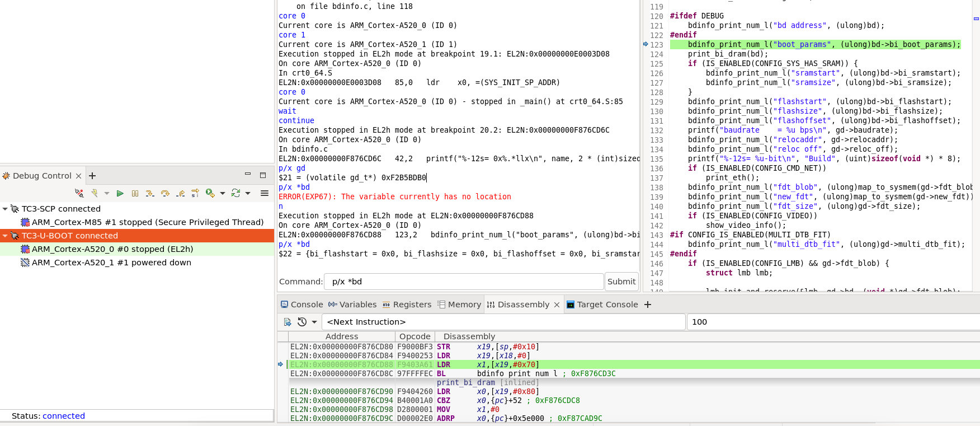Screen dimensions: 980x426
Task: Select ARM_Cortex-M85 #1 stopped core
Action: 148,222
